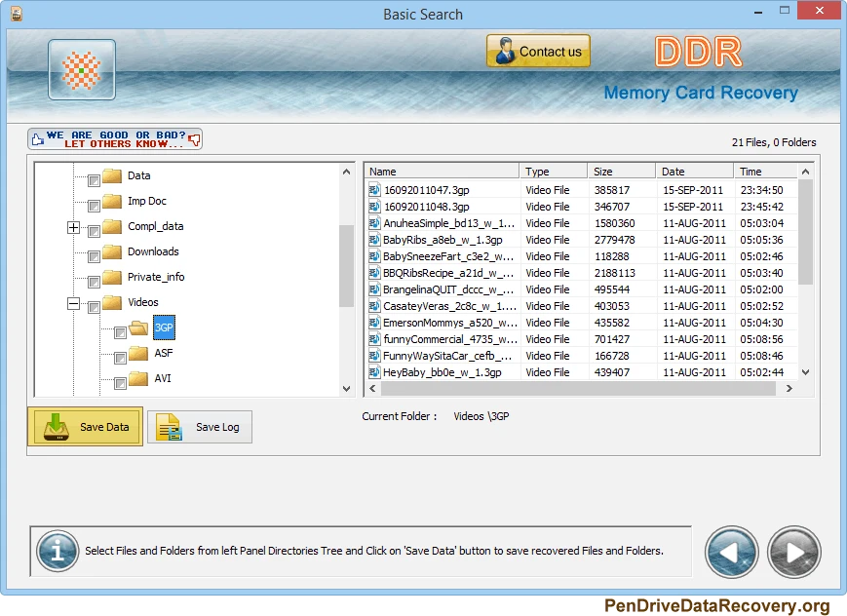Click the video file icon beside 16092011047.3gp
The image size is (847, 616).
pyautogui.click(x=374, y=190)
